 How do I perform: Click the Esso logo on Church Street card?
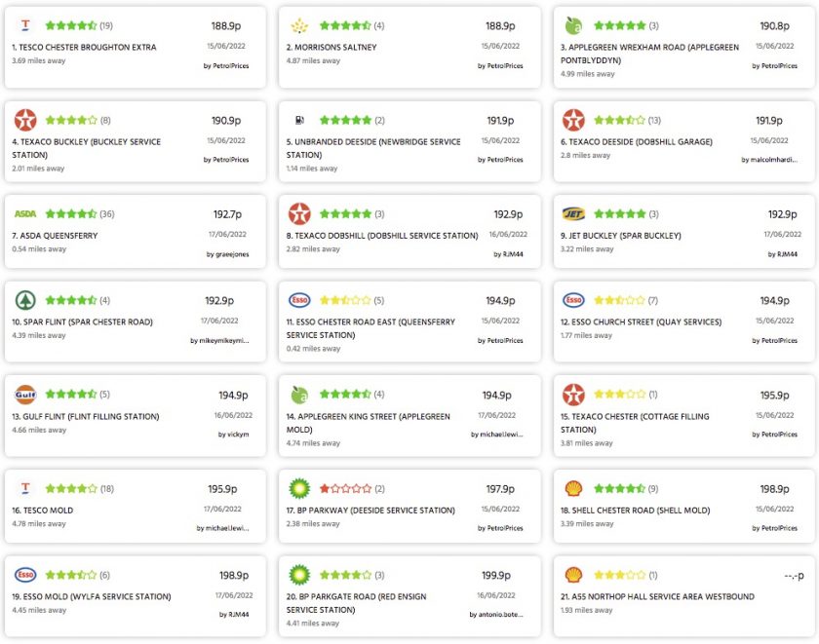coord(573,300)
